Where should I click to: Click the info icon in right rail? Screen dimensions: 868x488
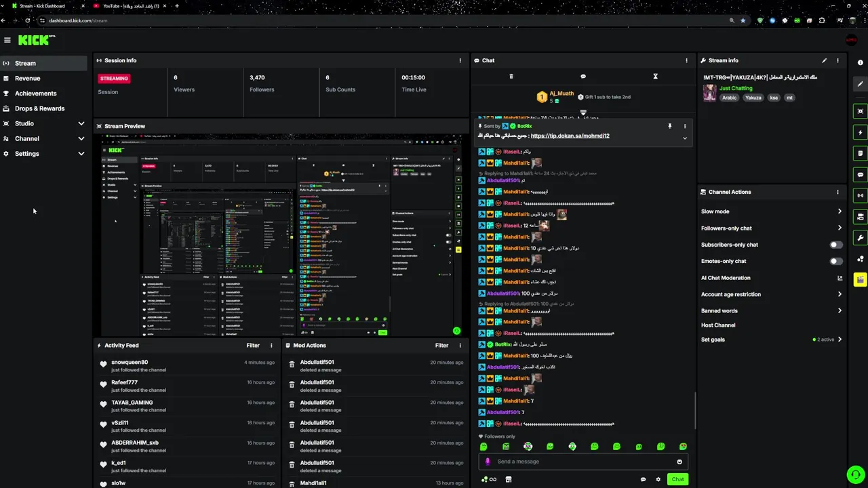[x=860, y=63]
